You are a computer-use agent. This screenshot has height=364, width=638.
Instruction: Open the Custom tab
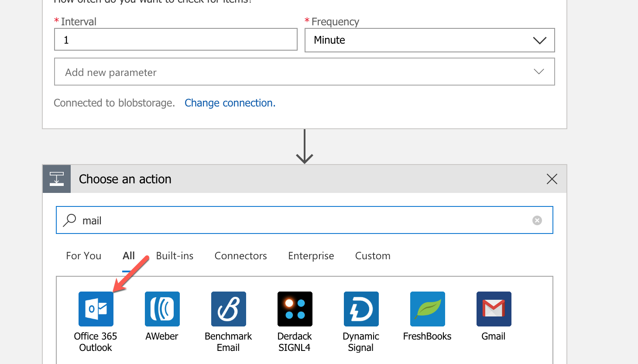[373, 256]
